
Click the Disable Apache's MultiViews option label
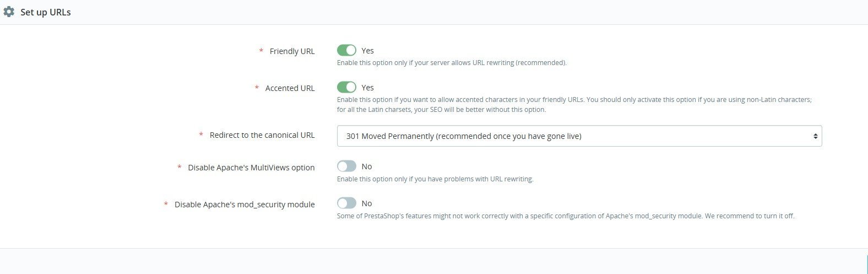click(x=251, y=168)
